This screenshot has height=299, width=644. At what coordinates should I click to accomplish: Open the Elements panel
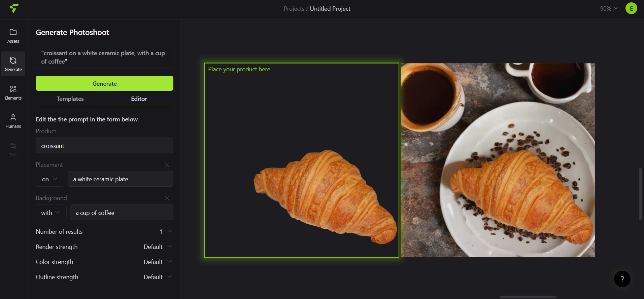(13, 93)
